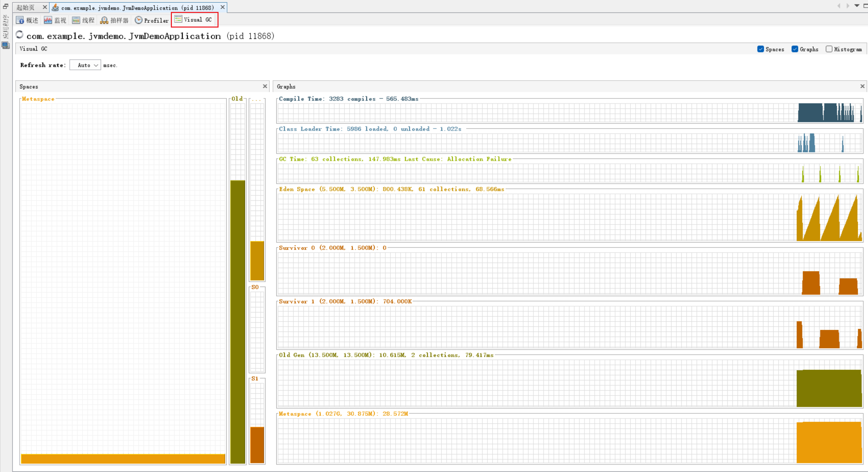Click the loading spinner beside application title
This screenshot has height=472, width=868.
coord(20,35)
